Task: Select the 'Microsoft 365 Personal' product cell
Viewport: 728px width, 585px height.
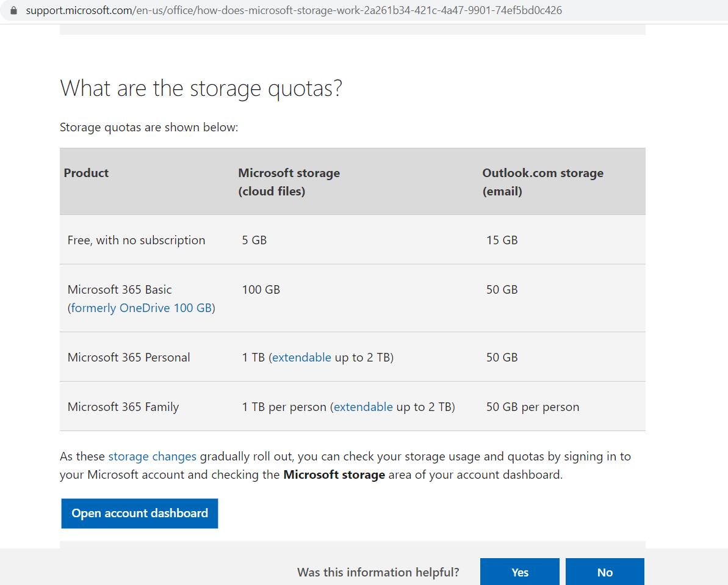Action: pyautogui.click(x=129, y=357)
